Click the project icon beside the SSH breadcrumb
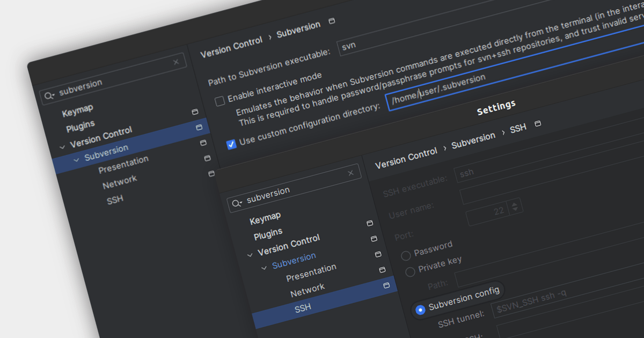The image size is (644, 338). (538, 123)
